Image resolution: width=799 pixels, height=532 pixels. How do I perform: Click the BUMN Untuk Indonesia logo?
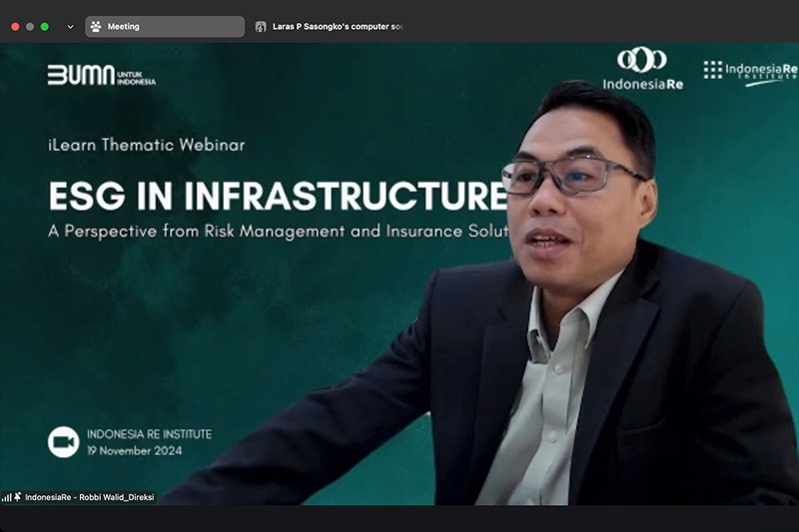click(x=102, y=75)
